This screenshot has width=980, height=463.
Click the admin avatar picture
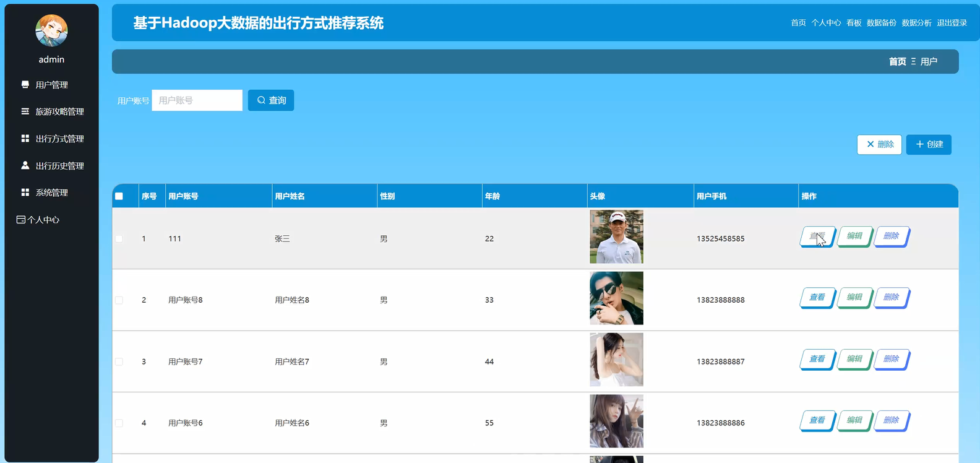(51, 30)
